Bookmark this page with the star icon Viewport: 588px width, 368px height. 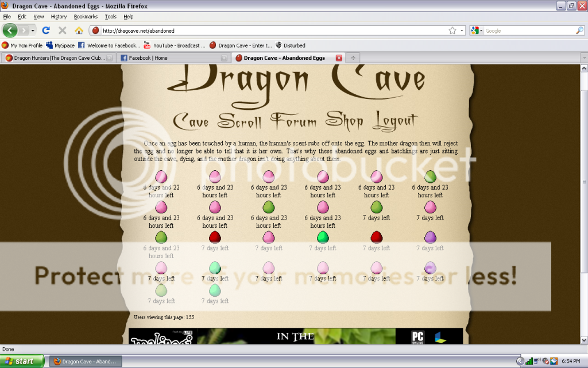452,30
